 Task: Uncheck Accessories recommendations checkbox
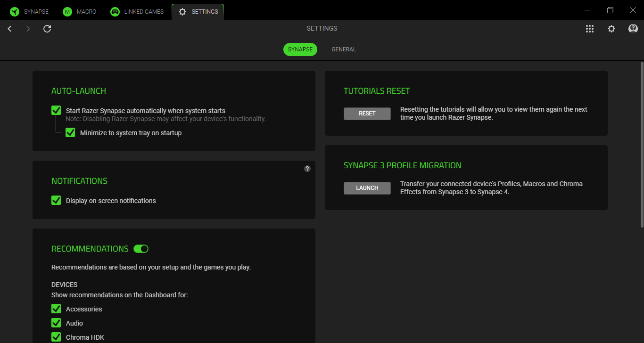(x=56, y=309)
